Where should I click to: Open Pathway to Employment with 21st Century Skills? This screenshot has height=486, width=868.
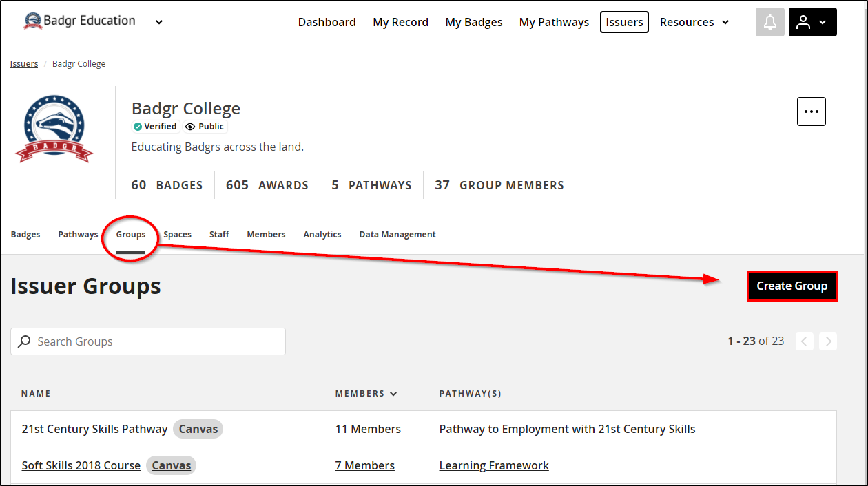click(567, 429)
